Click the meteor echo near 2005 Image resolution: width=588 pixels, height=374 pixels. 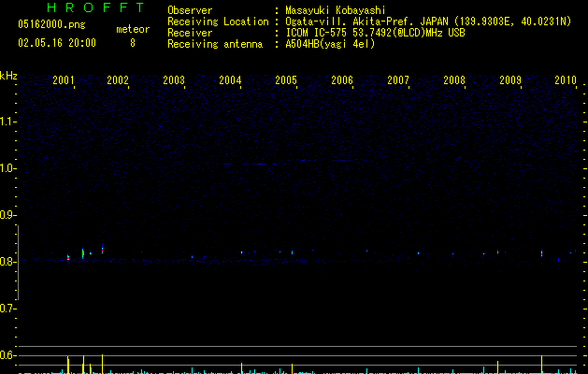coord(292,252)
